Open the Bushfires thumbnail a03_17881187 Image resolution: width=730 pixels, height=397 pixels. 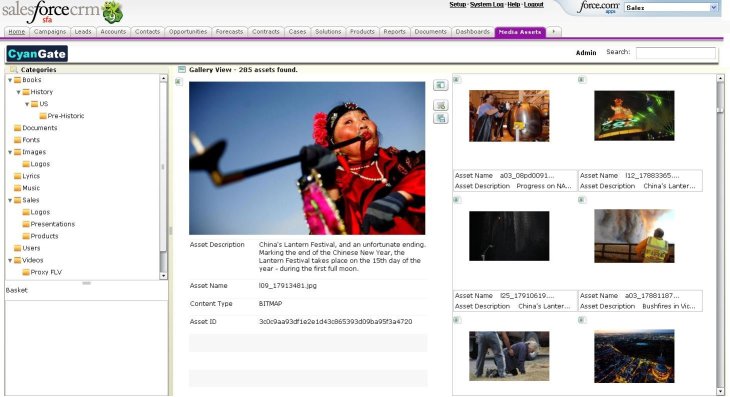(634, 236)
